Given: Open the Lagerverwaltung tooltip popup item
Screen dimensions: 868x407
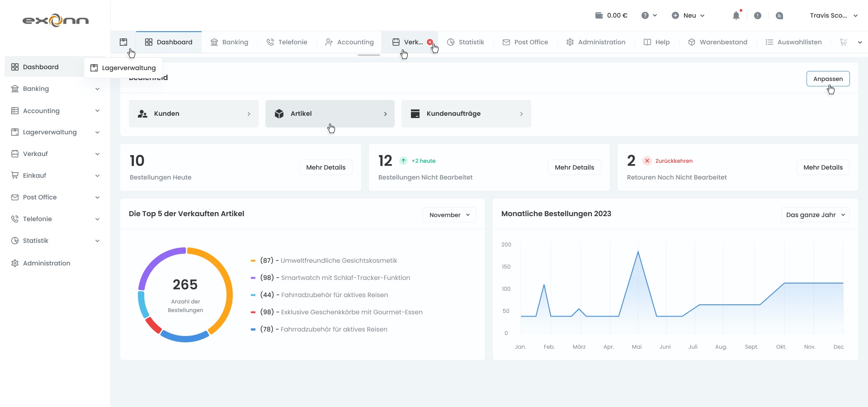Looking at the screenshot, I should click(x=123, y=68).
